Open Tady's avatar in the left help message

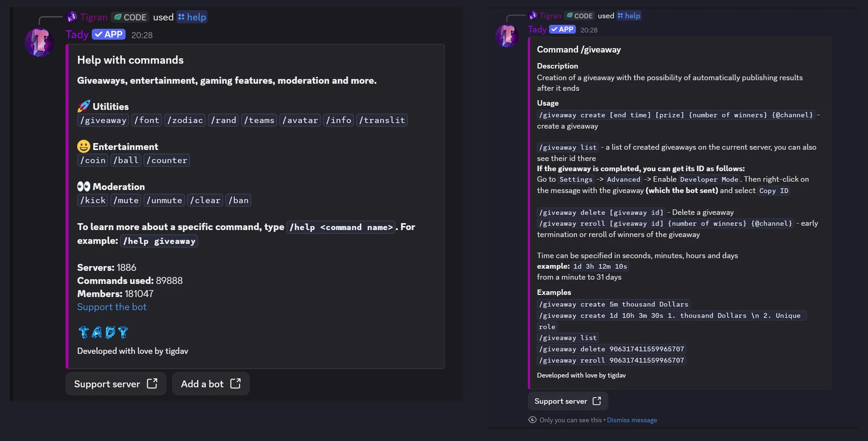click(39, 42)
